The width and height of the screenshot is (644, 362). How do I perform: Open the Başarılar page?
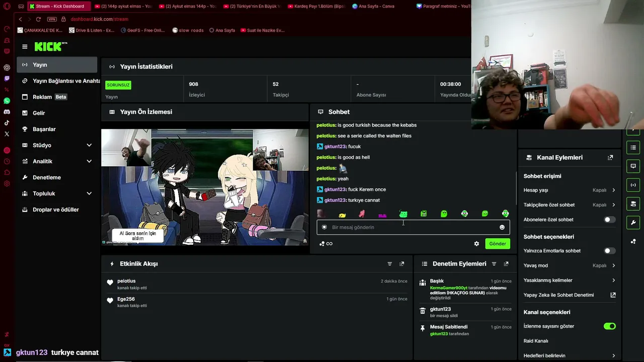coord(57,129)
